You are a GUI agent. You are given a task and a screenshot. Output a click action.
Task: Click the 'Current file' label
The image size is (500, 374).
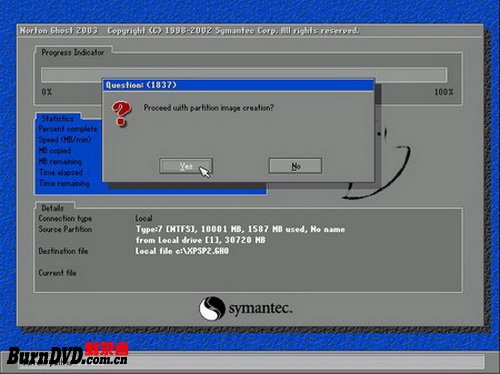click(57, 273)
